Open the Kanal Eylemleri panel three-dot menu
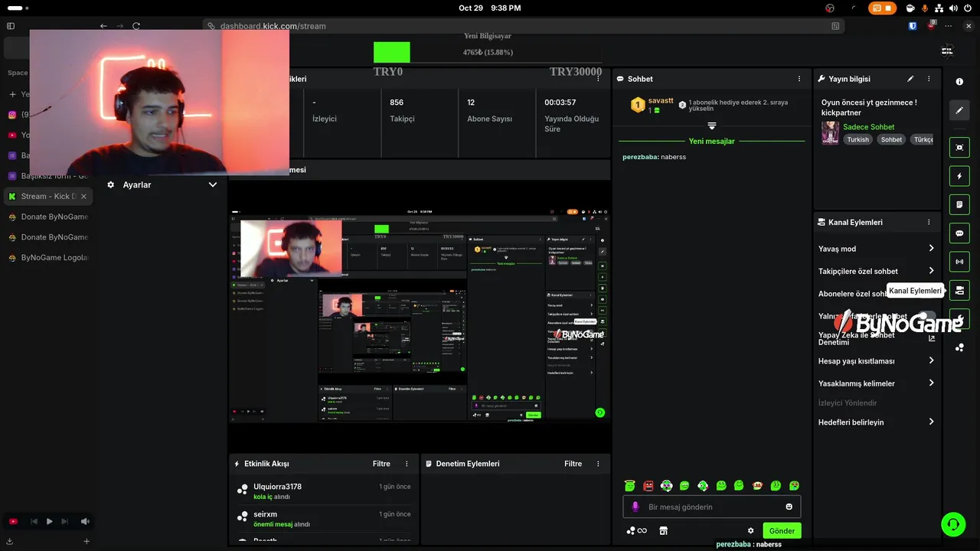 coord(929,222)
